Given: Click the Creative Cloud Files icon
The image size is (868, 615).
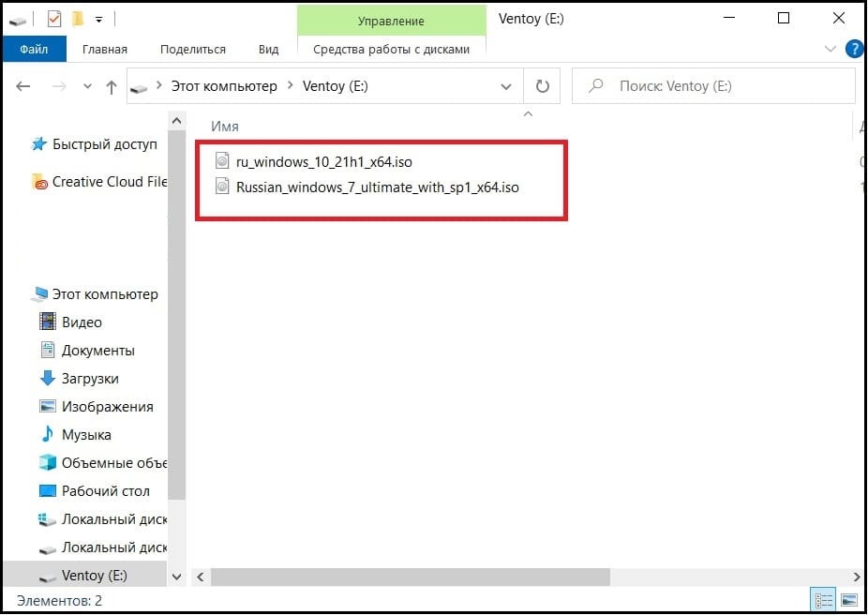Looking at the screenshot, I should pos(40,182).
